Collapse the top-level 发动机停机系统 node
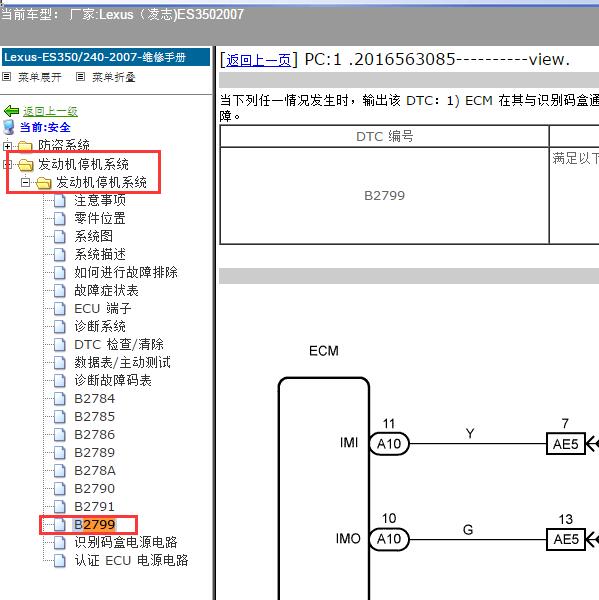 (x=7, y=165)
